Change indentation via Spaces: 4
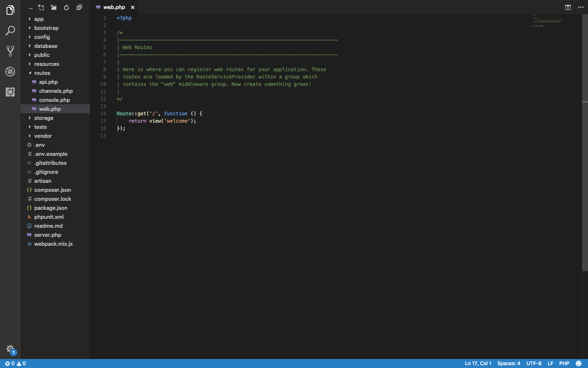This screenshot has height=368, width=588. (x=509, y=364)
